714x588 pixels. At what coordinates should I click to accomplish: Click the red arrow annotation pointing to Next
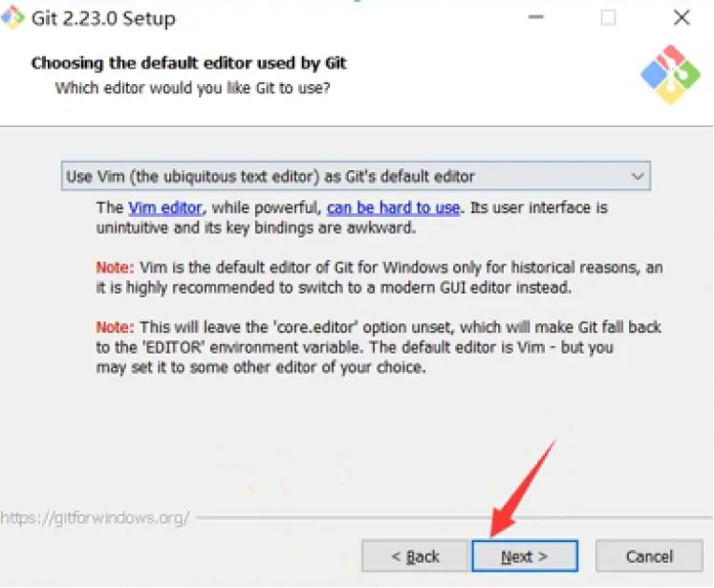tap(524, 488)
